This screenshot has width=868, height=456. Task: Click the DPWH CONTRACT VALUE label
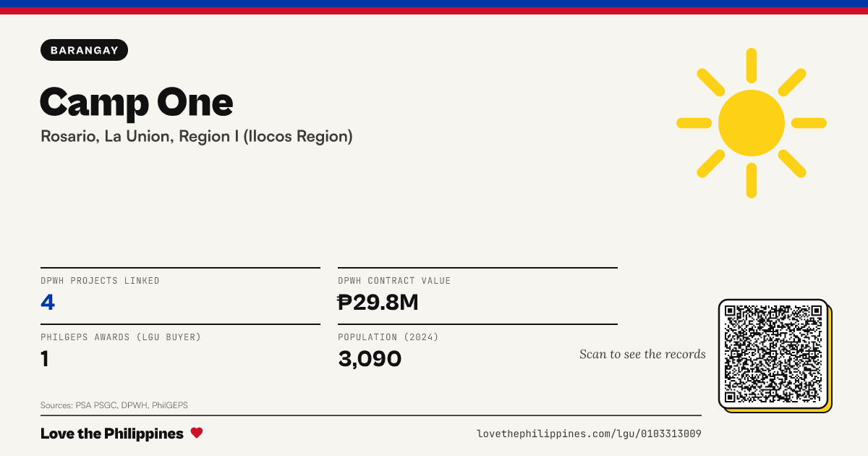pyautogui.click(x=394, y=281)
